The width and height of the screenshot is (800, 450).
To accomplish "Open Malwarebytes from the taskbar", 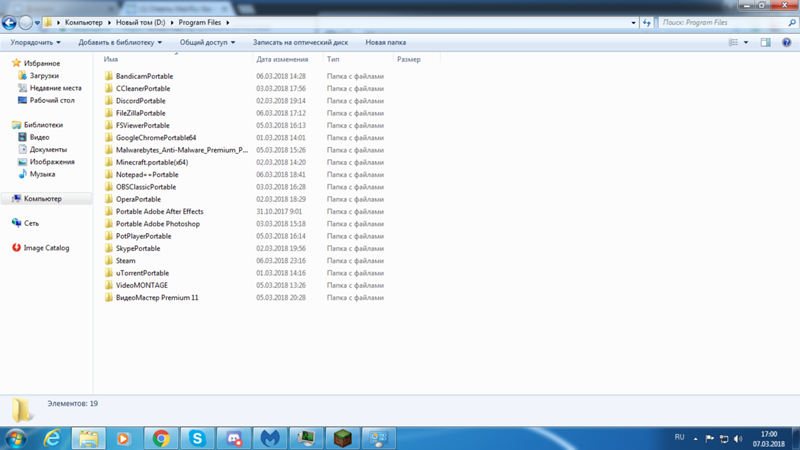I will tap(270, 438).
